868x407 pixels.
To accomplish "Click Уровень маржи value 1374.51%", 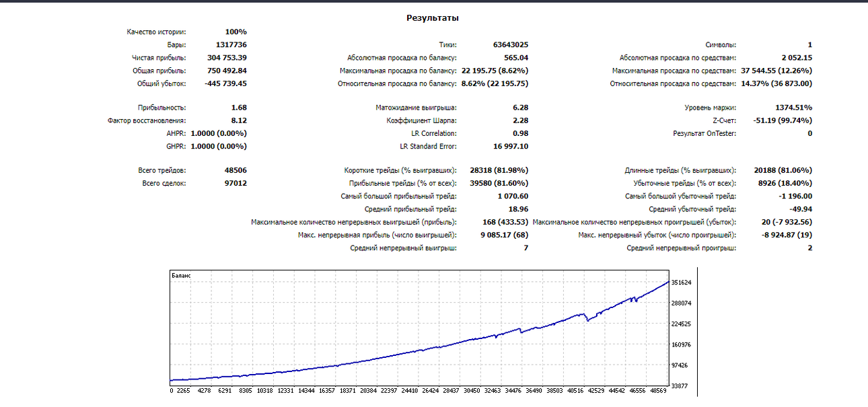I will (793, 108).
